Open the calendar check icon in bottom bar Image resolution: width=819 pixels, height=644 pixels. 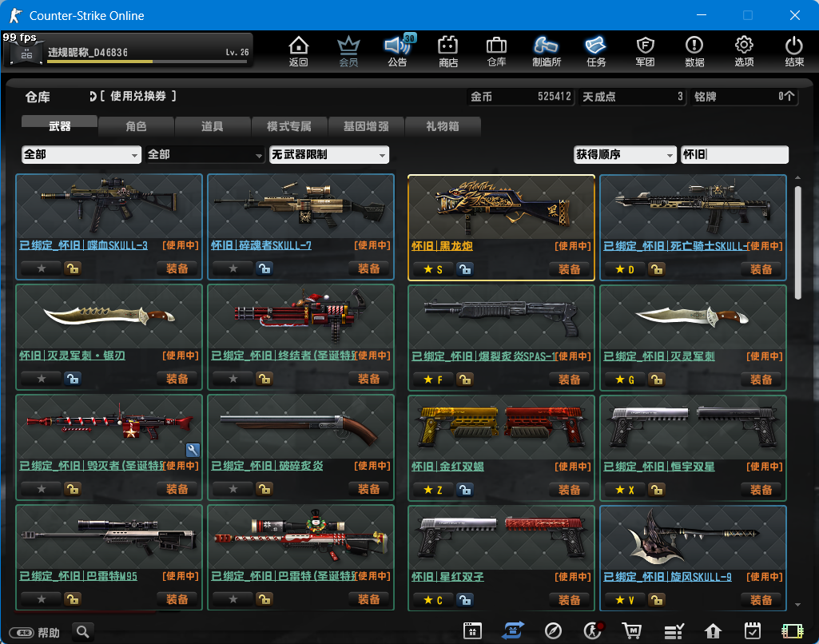(753, 631)
